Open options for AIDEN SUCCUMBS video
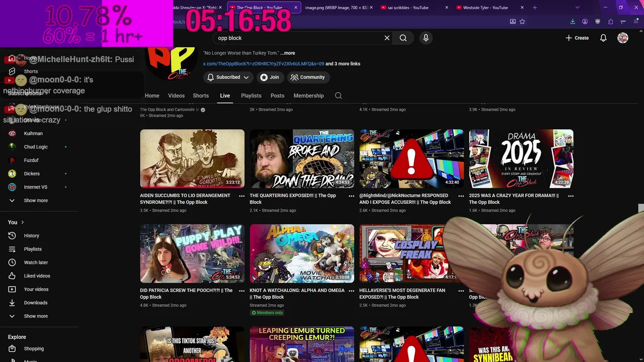 (242, 196)
